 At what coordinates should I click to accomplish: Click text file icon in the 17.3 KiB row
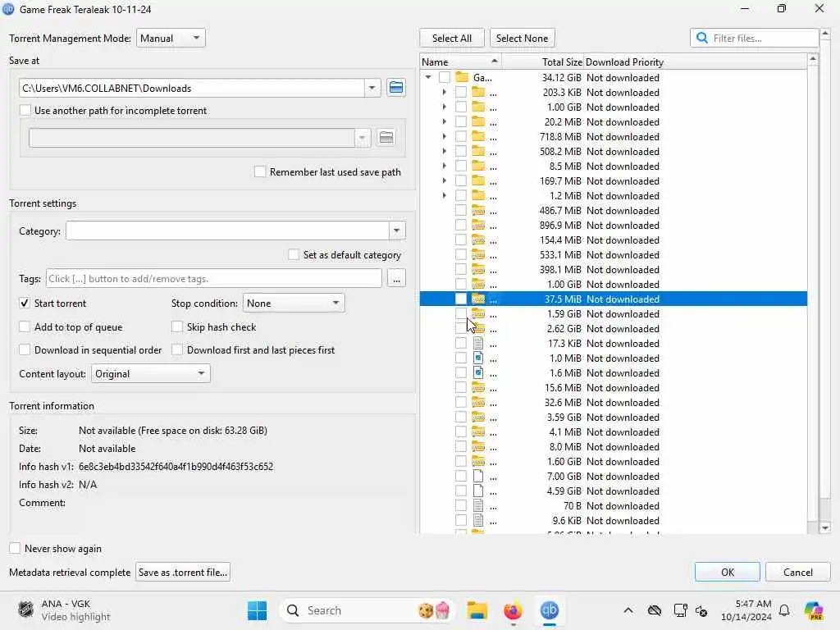click(478, 344)
